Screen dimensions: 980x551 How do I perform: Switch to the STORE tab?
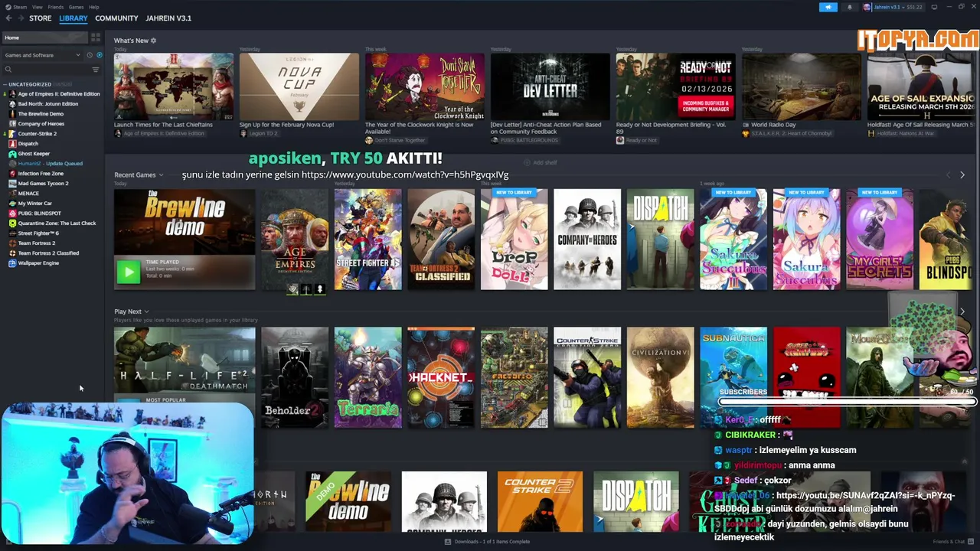(41, 18)
